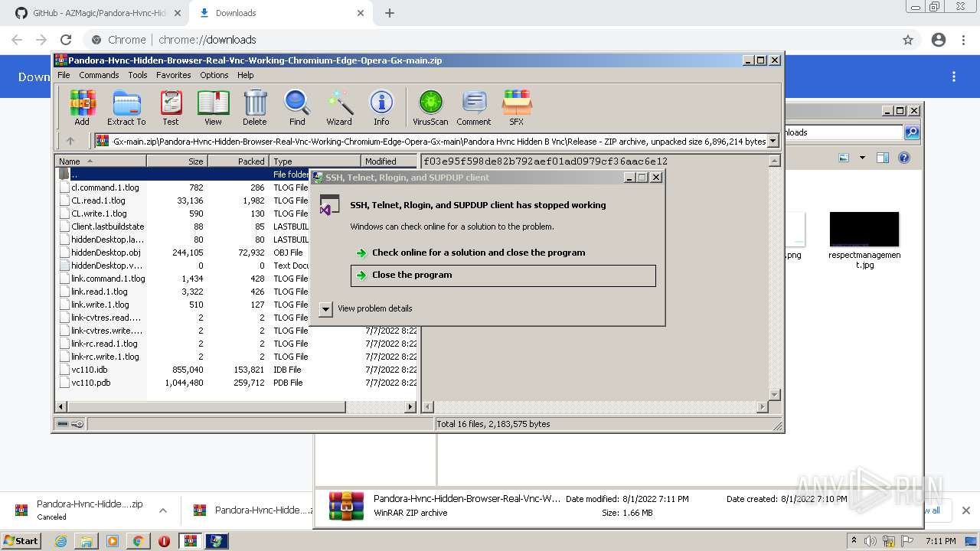Click the red Opera taskbar icon
The image size is (980, 551).
(164, 541)
